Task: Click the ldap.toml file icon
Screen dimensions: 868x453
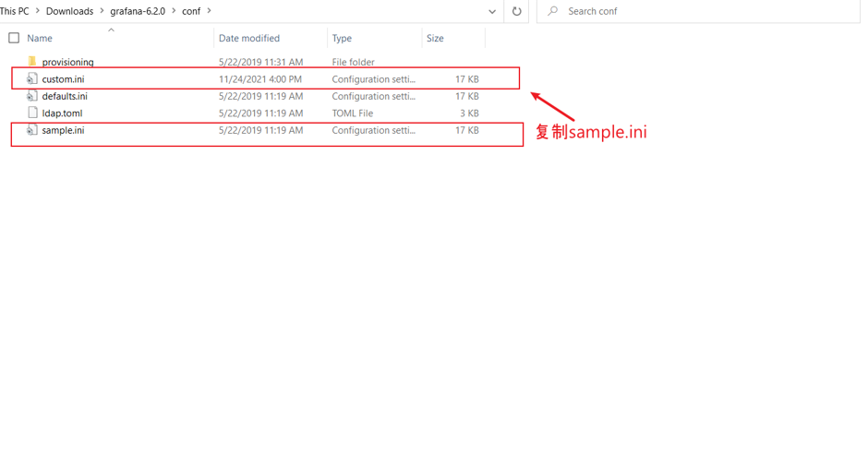Action: pos(32,113)
